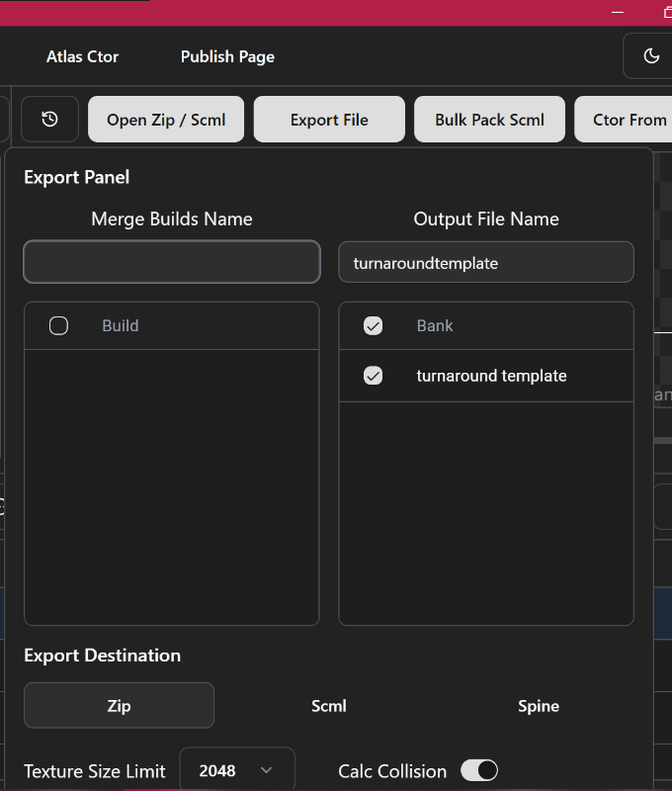Click the Export File button
This screenshot has width=672, height=791.
(329, 120)
